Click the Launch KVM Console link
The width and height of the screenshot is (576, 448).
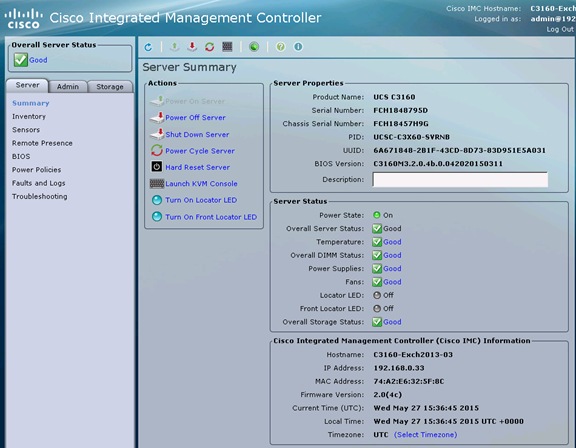(201, 184)
